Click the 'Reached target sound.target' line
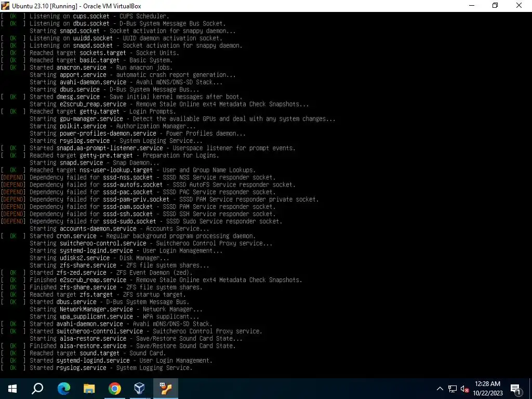This screenshot has height=399, width=532. [83, 353]
